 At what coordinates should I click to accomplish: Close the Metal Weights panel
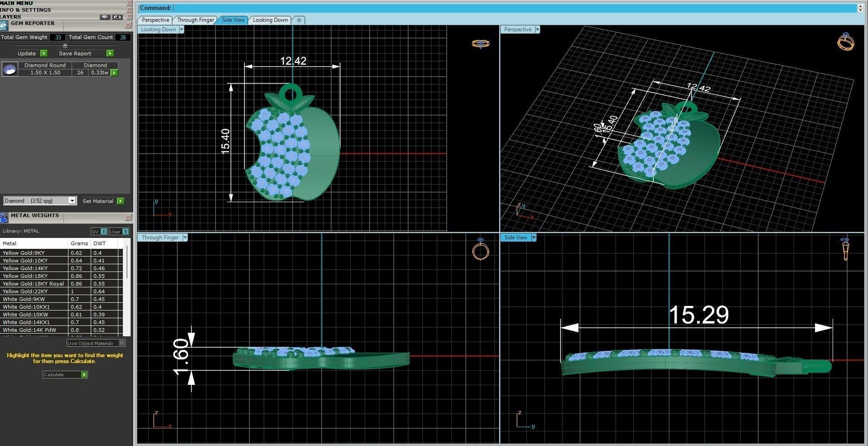(128, 218)
